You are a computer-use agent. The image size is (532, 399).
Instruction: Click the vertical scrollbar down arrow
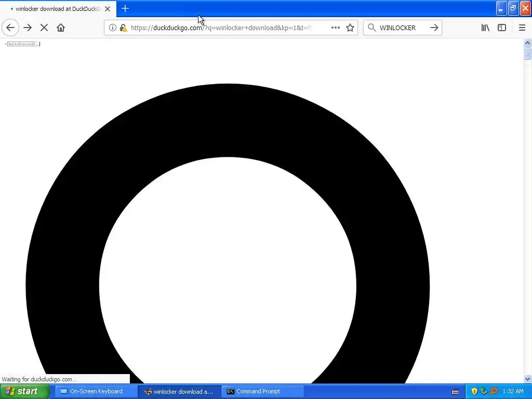[x=527, y=379]
